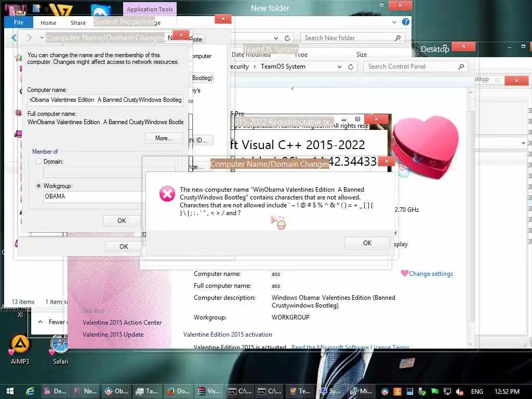
Task: Open the Home ribbon tab
Action: coord(48,23)
